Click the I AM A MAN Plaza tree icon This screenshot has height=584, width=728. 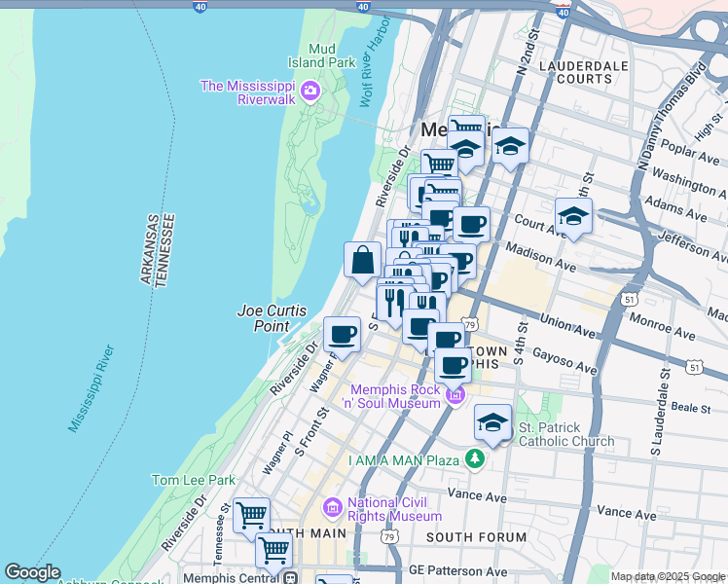tap(475, 459)
